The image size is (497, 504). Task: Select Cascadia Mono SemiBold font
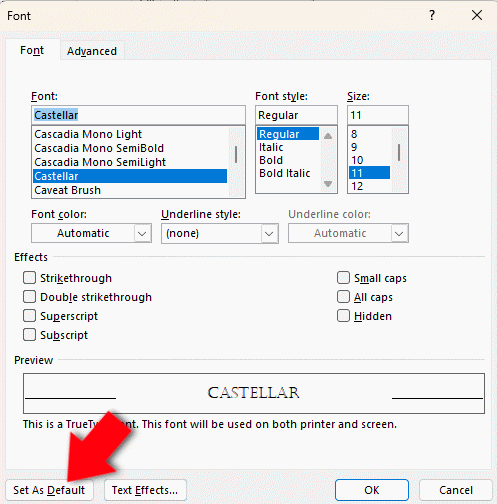pos(130,148)
